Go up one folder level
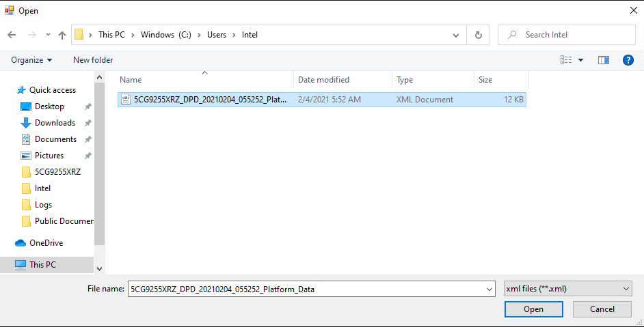Image resolution: width=644 pixels, height=327 pixels. [x=62, y=35]
